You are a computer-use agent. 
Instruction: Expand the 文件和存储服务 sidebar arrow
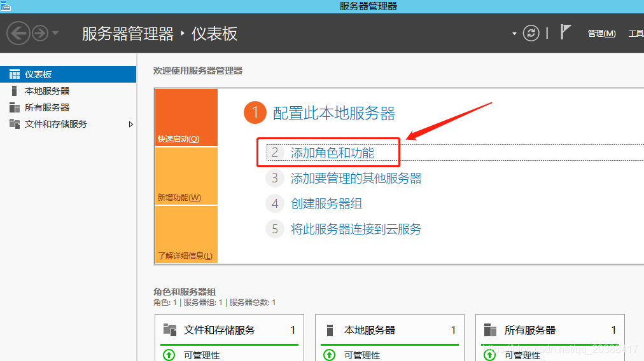(130, 124)
